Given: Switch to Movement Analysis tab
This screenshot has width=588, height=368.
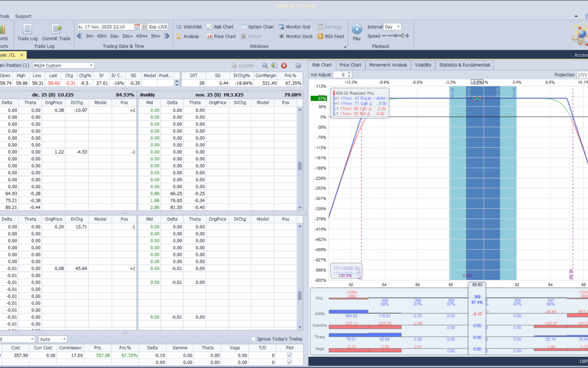Looking at the screenshot, I should (388, 65).
